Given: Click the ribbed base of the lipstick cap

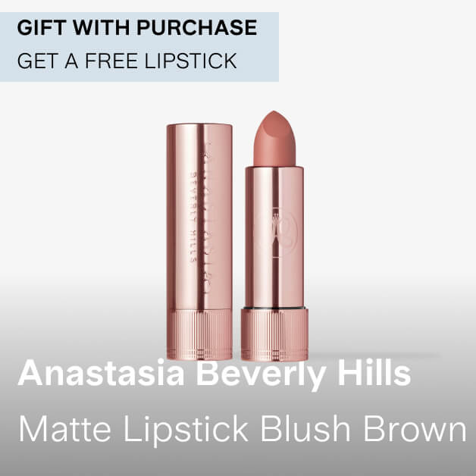Looking at the screenshot, I should (200, 334).
